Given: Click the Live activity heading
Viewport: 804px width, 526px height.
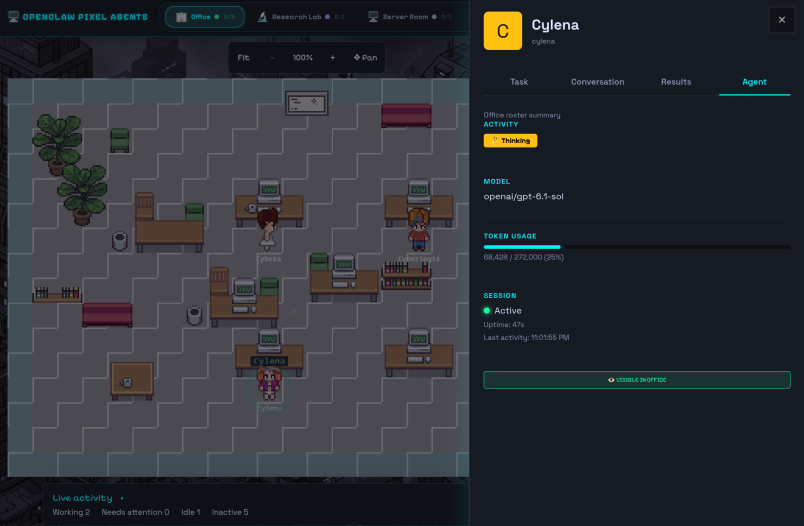Looking at the screenshot, I should coord(82,498).
